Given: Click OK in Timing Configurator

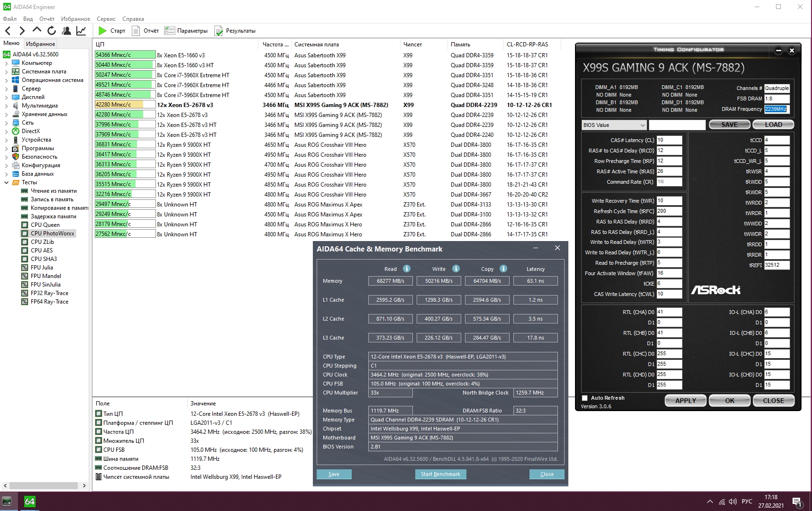Looking at the screenshot, I should 730,401.
